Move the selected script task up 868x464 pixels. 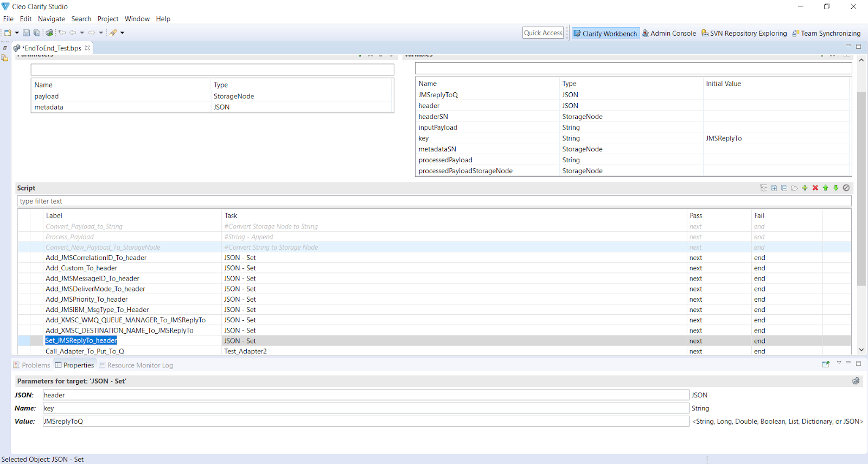coord(825,188)
